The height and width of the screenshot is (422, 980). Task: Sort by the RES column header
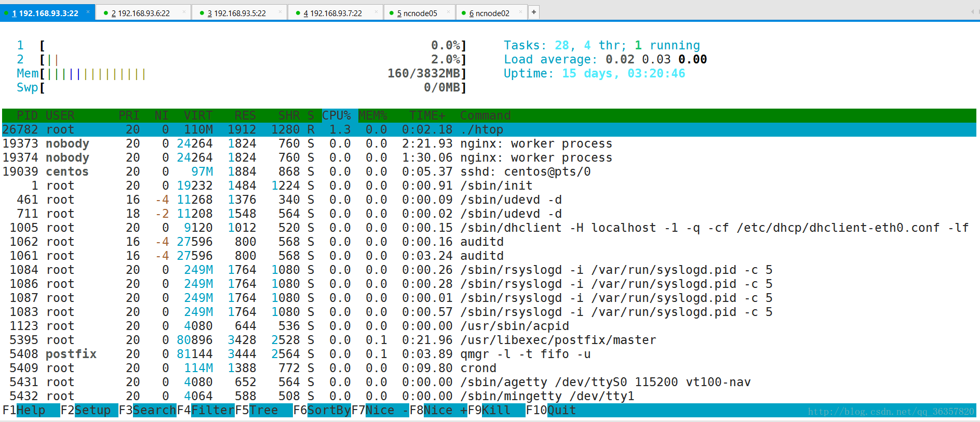coord(245,115)
